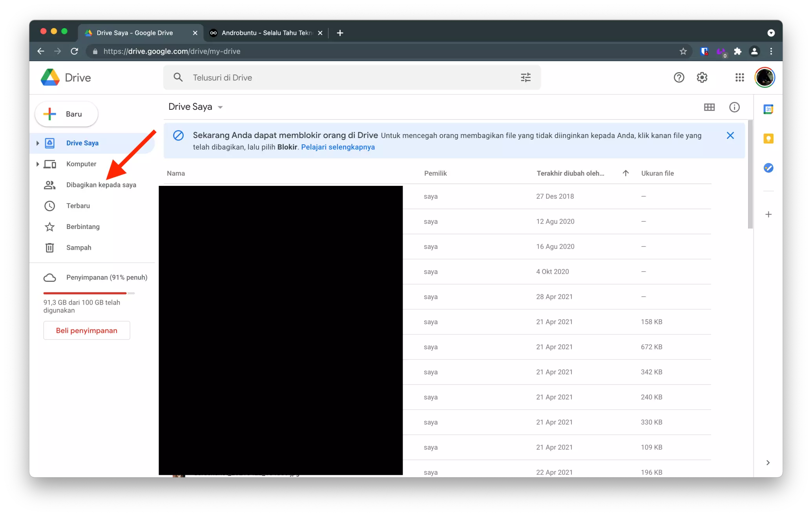Expand the Komputer section
This screenshot has height=516, width=812.
(x=37, y=164)
